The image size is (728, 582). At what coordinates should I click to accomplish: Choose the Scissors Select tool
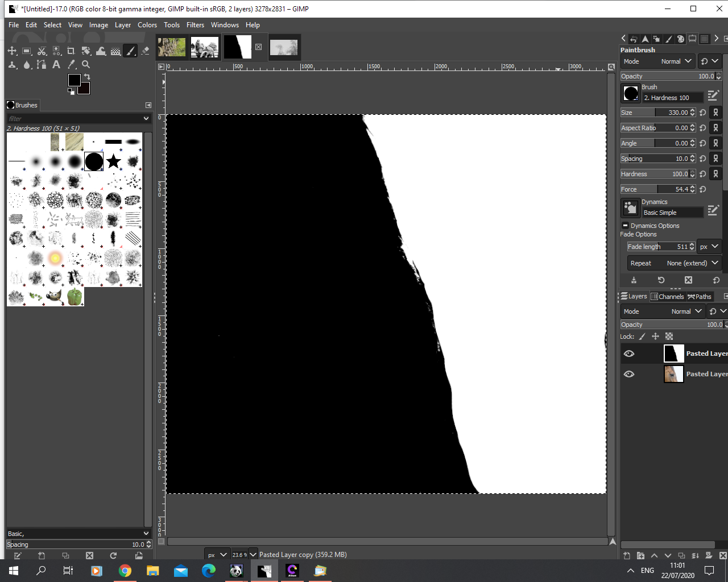pyautogui.click(x=42, y=51)
